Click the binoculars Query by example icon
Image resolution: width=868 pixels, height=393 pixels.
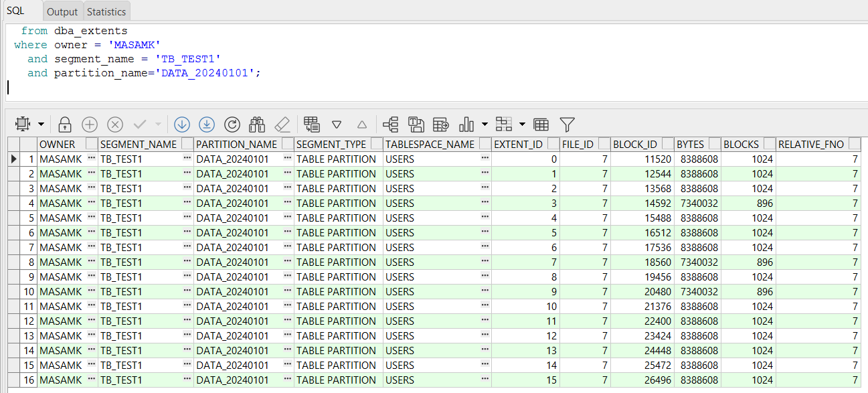pyautogui.click(x=257, y=125)
